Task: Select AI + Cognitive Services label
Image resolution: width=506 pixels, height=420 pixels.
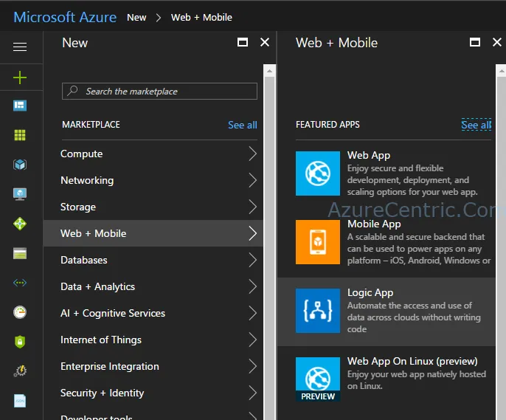Action: (113, 313)
